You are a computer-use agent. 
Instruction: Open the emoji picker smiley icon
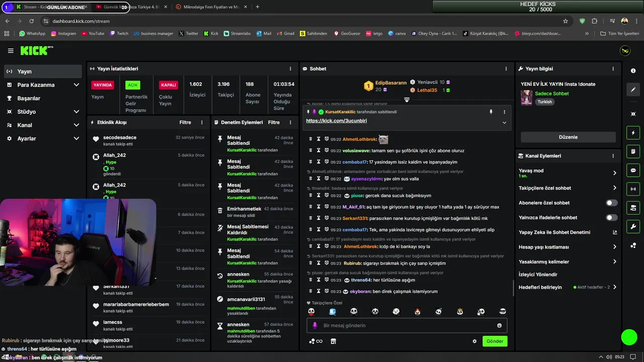[499, 325]
